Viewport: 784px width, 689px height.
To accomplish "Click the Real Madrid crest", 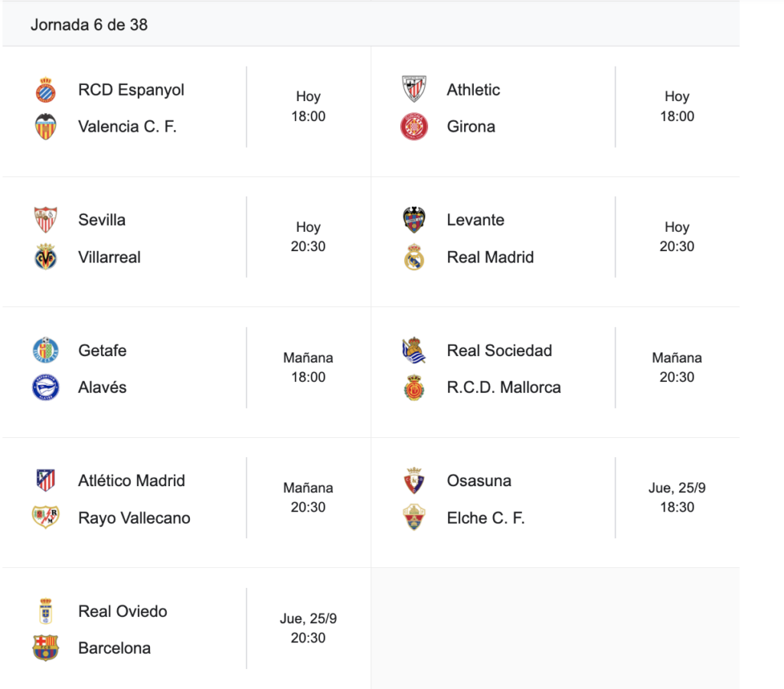I will tap(414, 257).
